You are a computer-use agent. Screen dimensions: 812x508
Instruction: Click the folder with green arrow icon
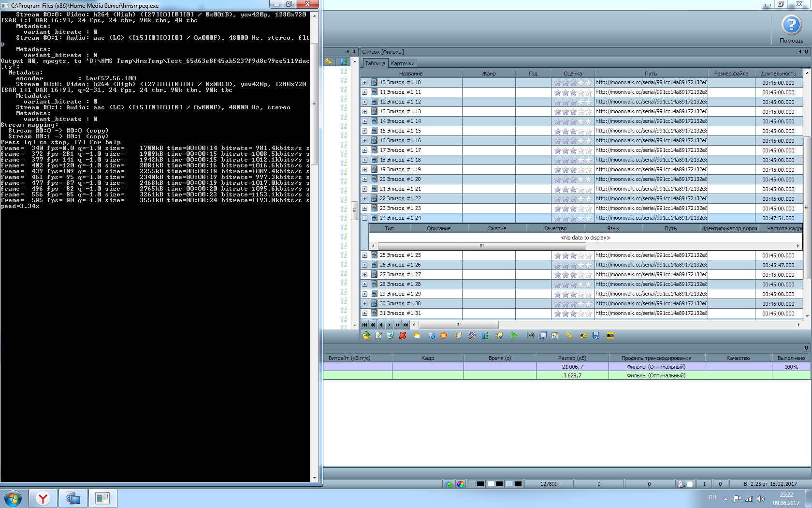(x=366, y=335)
